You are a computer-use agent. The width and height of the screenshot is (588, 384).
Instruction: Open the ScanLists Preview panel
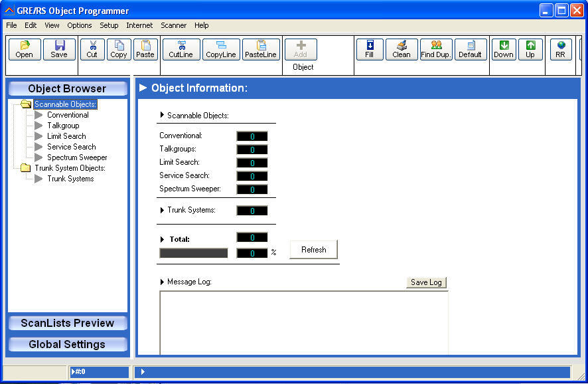pyautogui.click(x=68, y=323)
